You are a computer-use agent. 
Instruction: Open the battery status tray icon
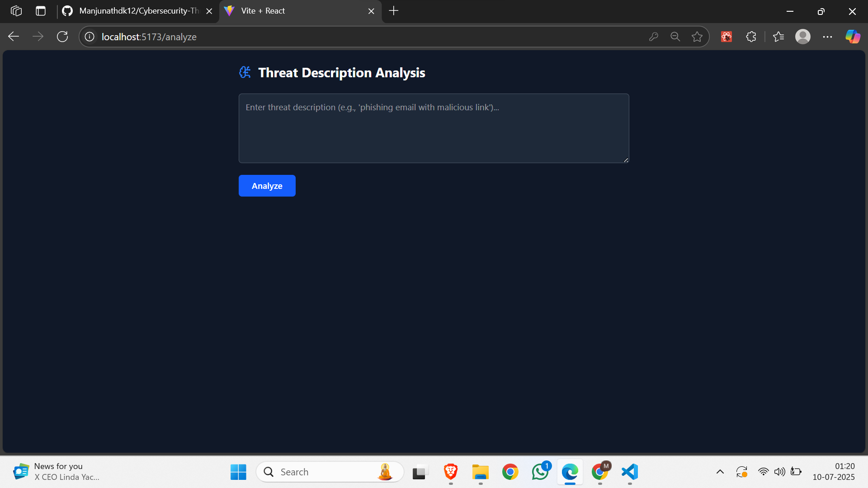(796, 472)
